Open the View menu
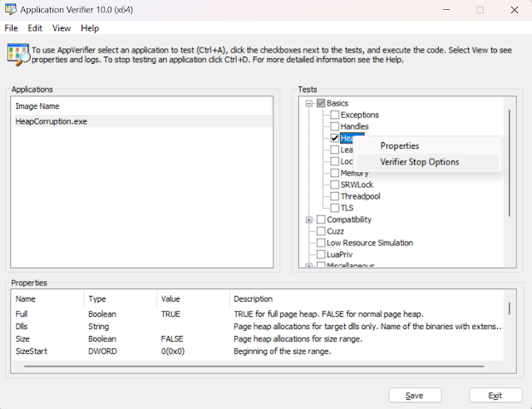Viewport: 532px width, 409px height. click(x=62, y=28)
